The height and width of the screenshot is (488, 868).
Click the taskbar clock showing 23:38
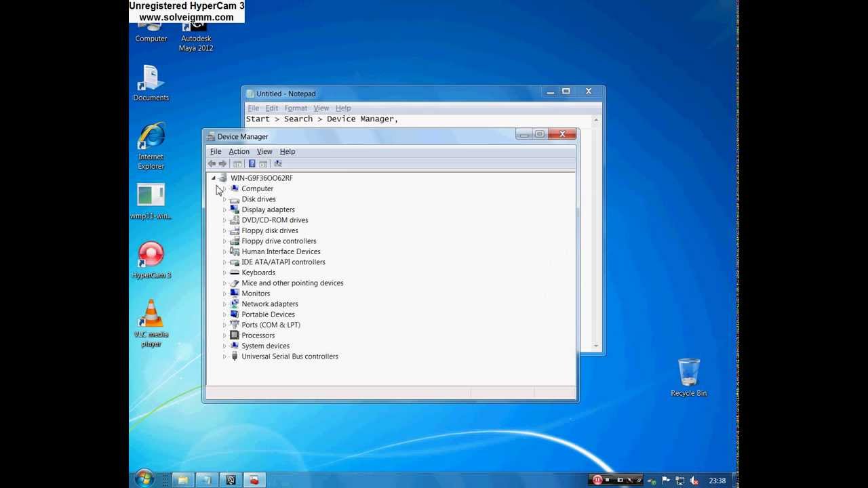717,481
